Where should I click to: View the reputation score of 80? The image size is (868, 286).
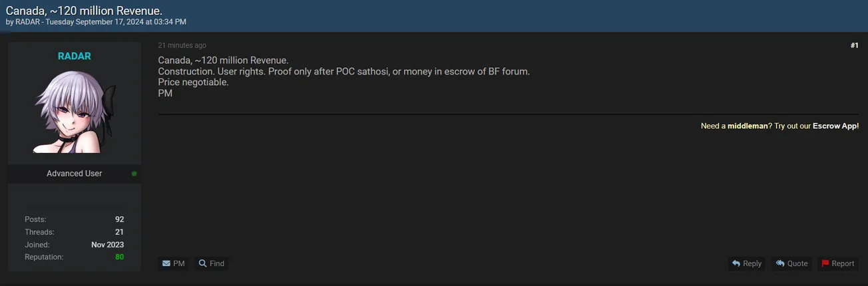point(119,257)
